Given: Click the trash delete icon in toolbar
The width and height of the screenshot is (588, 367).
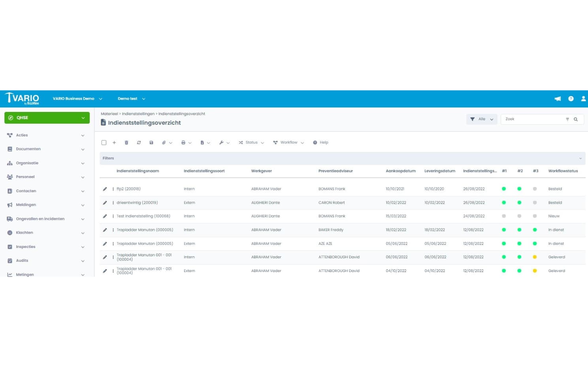Looking at the screenshot, I should click(x=126, y=143).
